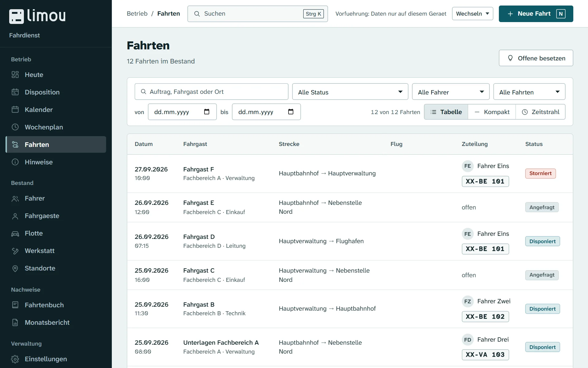Click the Neue Fahrt button
The image size is (588, 368).
536,14
